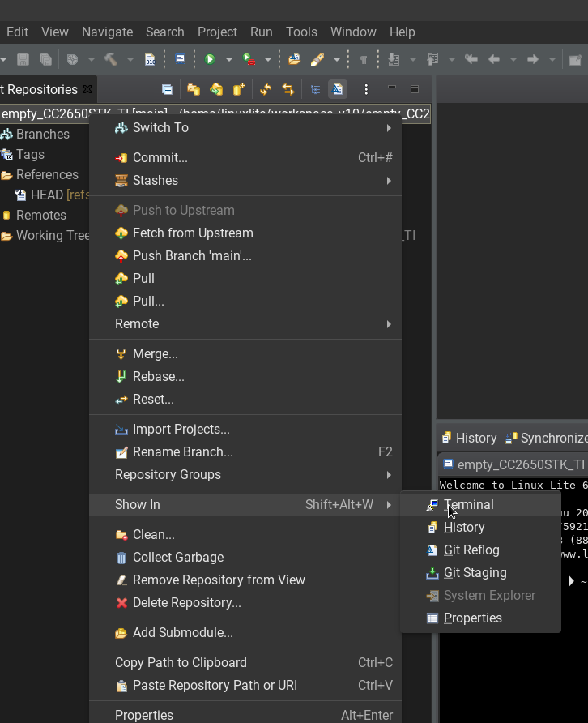
Task: Choose Commit... from context menu
Action: click(x=245, y=158)
